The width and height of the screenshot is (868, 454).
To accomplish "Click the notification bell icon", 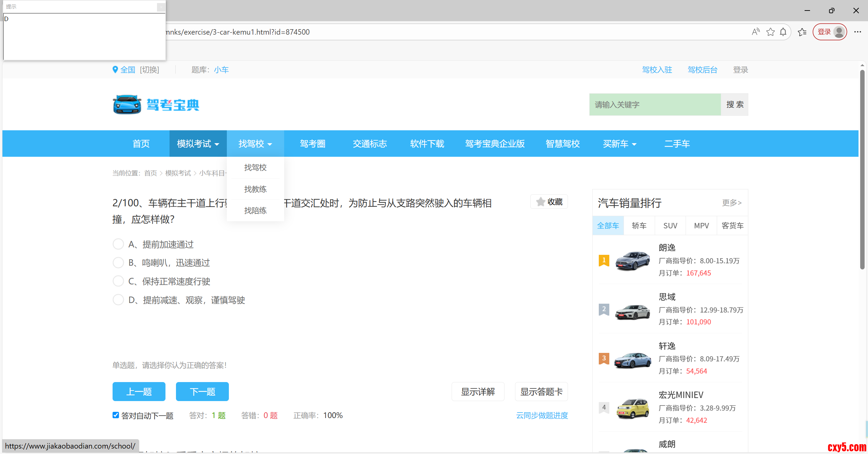I will click(x=783, y=32).
